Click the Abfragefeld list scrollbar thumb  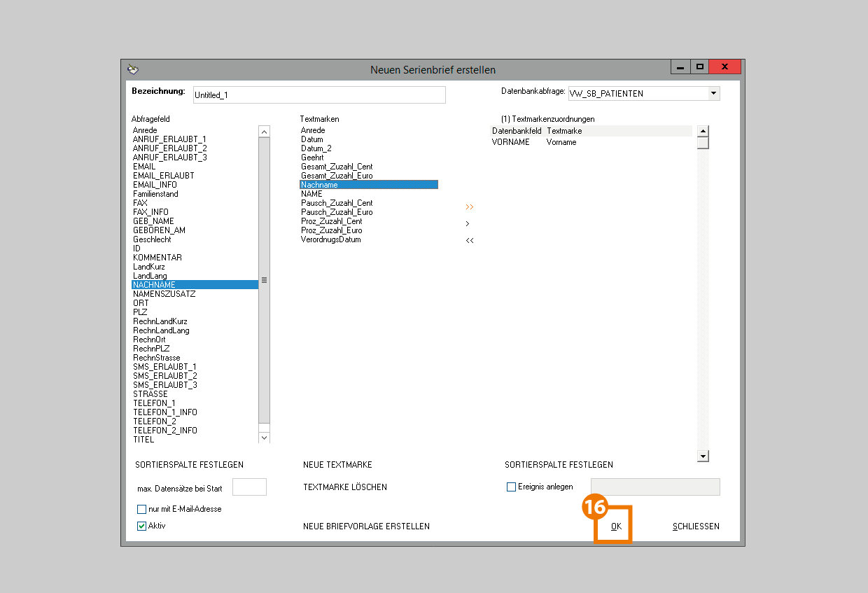tap(264, 280)
